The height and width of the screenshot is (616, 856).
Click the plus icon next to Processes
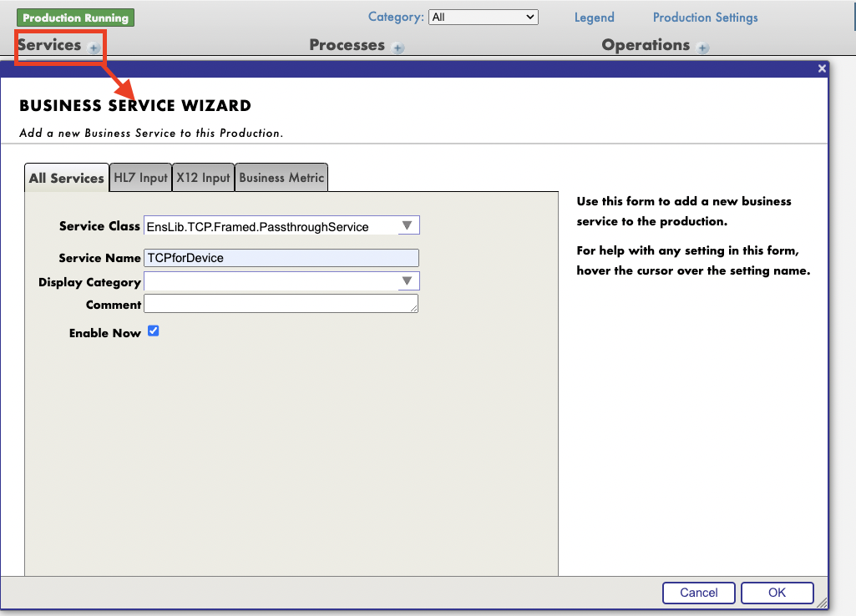[x=398, y=48]
